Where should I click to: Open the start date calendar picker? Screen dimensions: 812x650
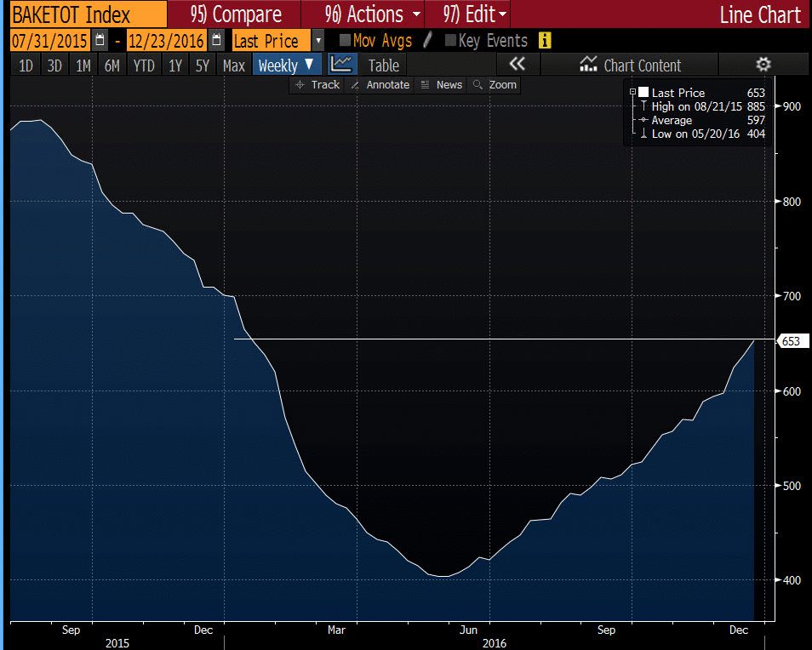pyautogui.click(x=100, y=40)
